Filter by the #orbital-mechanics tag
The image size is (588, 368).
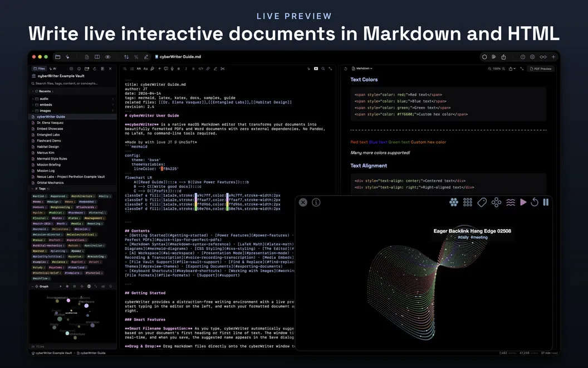[48, 245]
